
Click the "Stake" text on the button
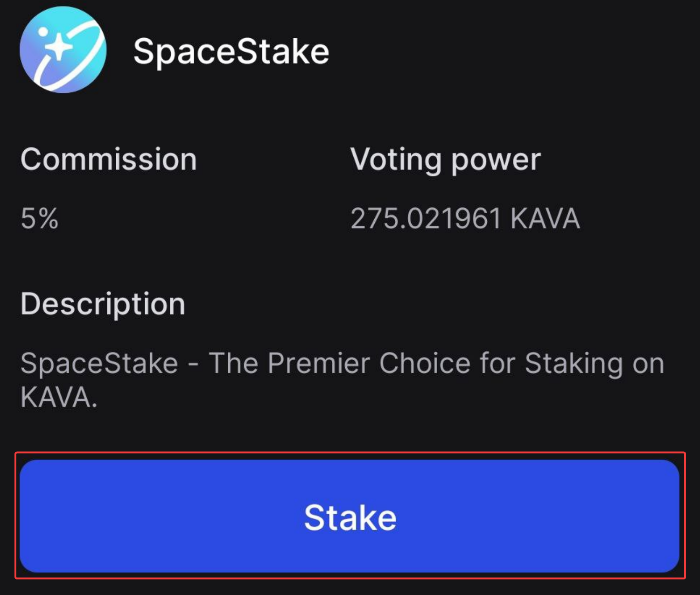coord(350,518)
